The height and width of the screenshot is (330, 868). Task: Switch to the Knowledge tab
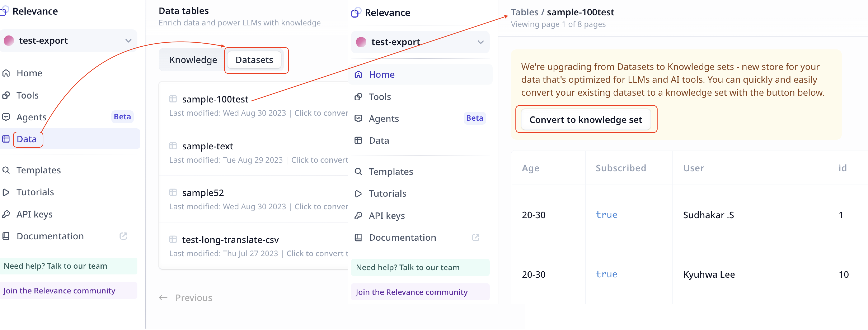pyautogui.click(x=193, y=60)
